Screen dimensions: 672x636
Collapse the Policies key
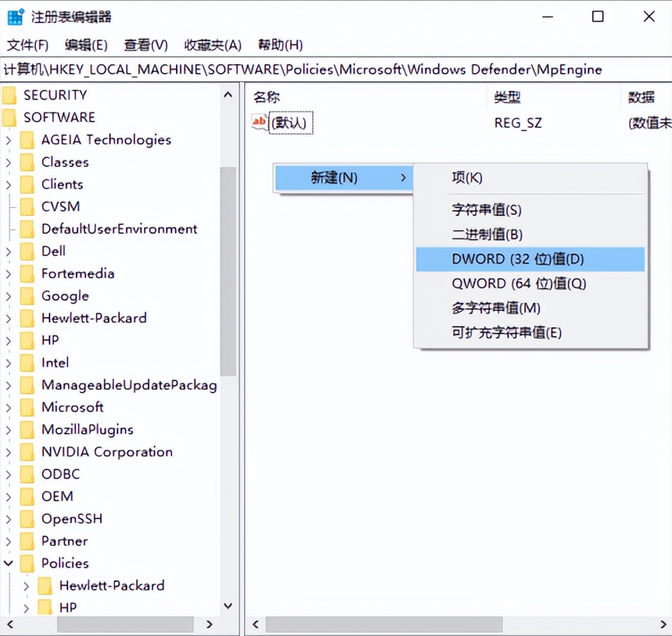pos(8,563)
